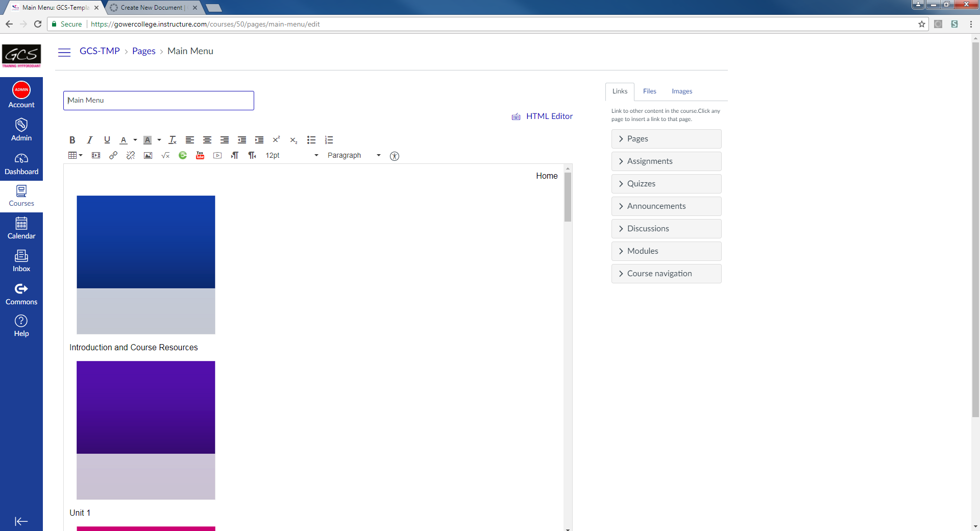Open the Account menu in the sidebar
This screenshot has width=980, height=531.
point(21,95)
